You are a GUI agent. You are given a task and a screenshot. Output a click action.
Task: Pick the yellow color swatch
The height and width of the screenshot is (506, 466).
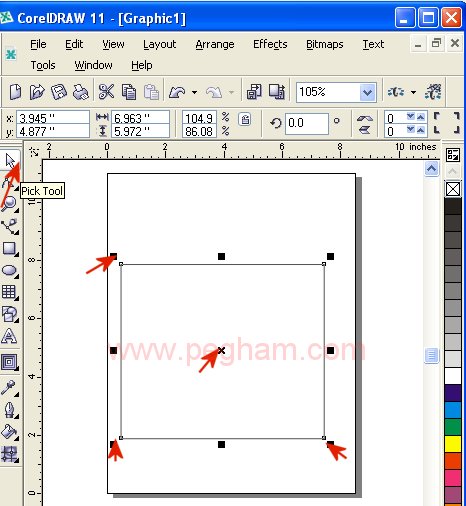click(x=453, y=444)
